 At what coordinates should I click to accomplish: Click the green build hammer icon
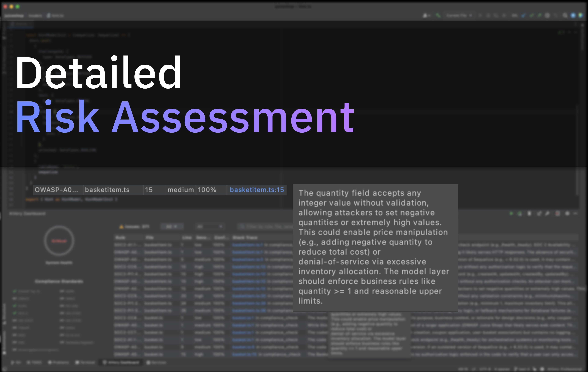tap(438, 15)
